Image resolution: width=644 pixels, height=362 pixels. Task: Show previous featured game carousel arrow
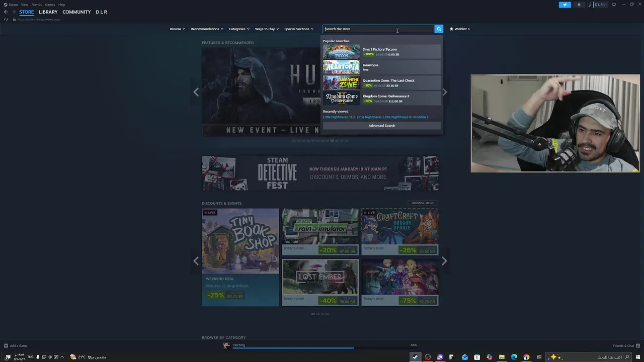click(x=196, y=92)
